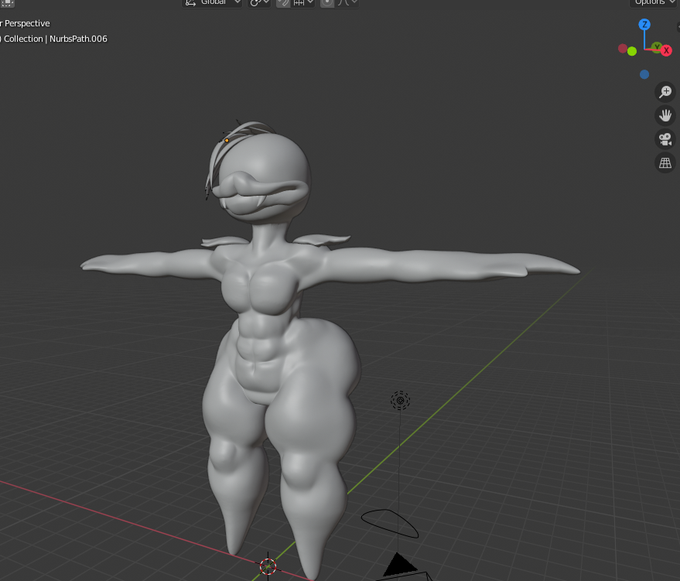Click the unlabeled blue negative Z gizmo dot
Image resolution: width=680 pixels, height=581 pixels.
click(x=644, y=75)
